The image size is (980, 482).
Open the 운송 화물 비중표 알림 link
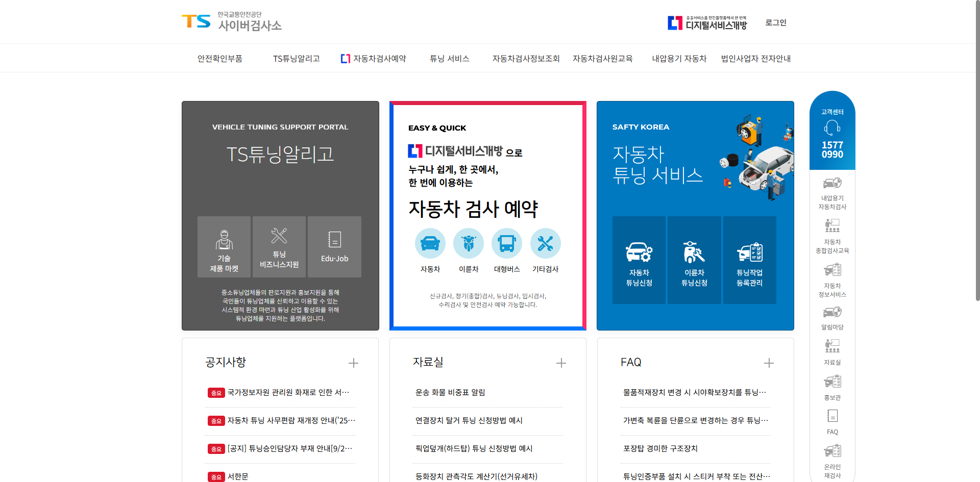tap(449, 392)
